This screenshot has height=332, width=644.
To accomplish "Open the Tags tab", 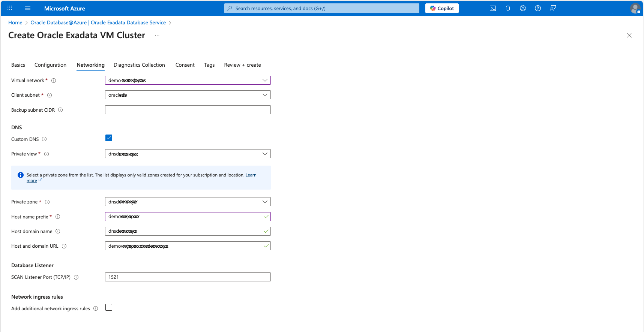I will tap(209, 65).
